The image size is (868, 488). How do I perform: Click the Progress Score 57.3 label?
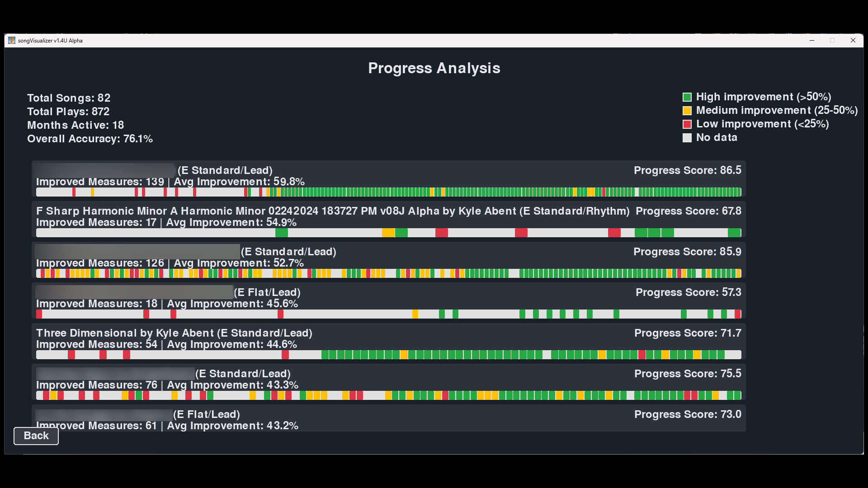688,292
